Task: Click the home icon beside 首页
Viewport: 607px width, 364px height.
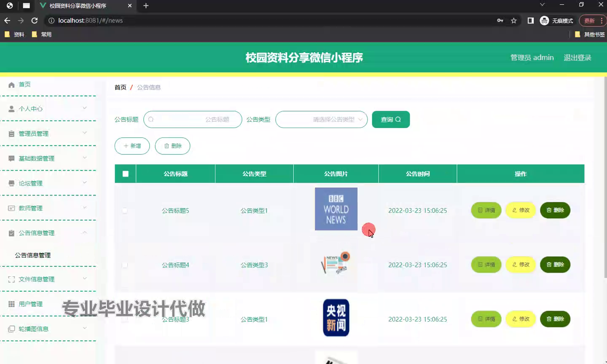Action: (x=11, y=85)
